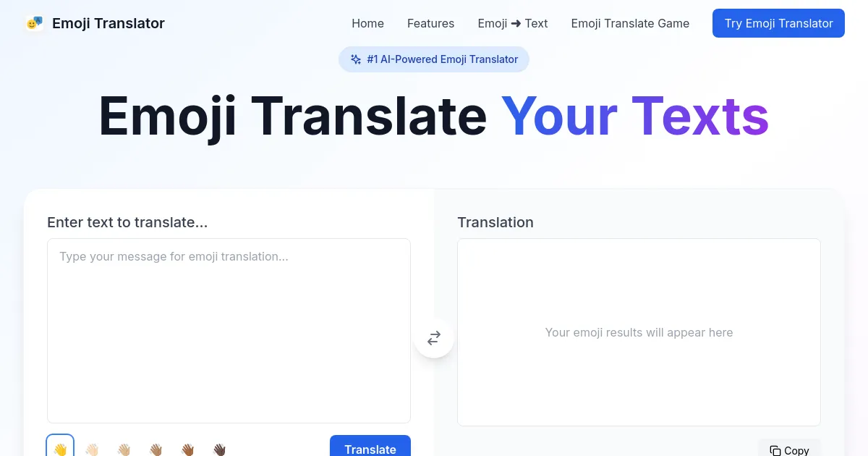Toggle the currently highlighted skin tone selection
Image resolution: width=868 pixels, height=456 pixels.
[x=60, y=448]
